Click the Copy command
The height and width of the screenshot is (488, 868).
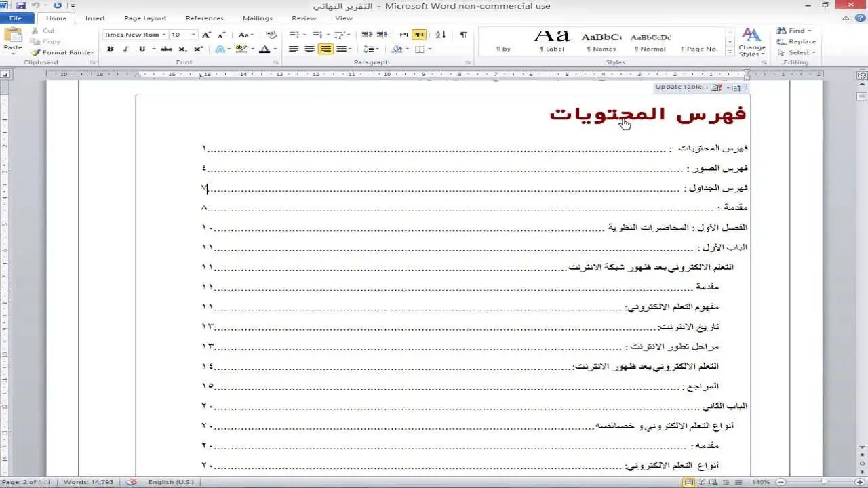pos(46,41)
